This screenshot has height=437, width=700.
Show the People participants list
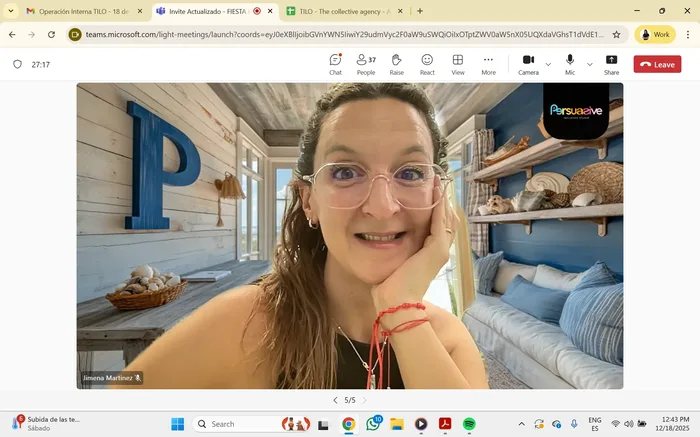click(x=366, y=64)
